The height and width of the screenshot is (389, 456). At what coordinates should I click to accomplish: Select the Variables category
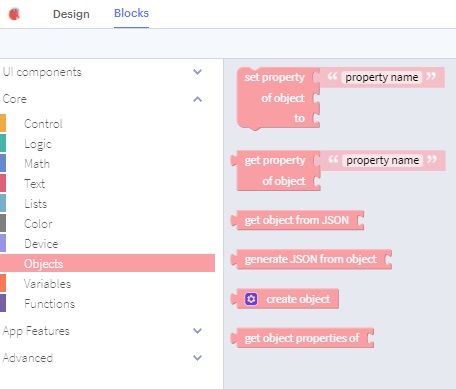pyautogui.click(x=47, y=284)
